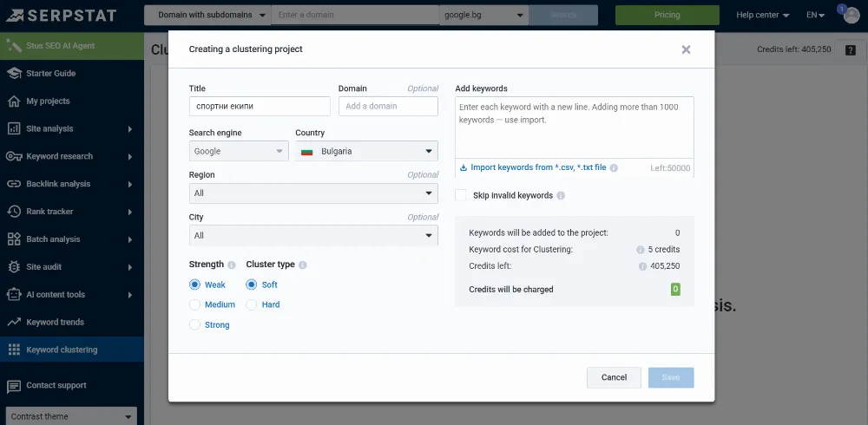Open Stus SEO AI Agent wand icon
868x425 pixels.
pos(14,46)
